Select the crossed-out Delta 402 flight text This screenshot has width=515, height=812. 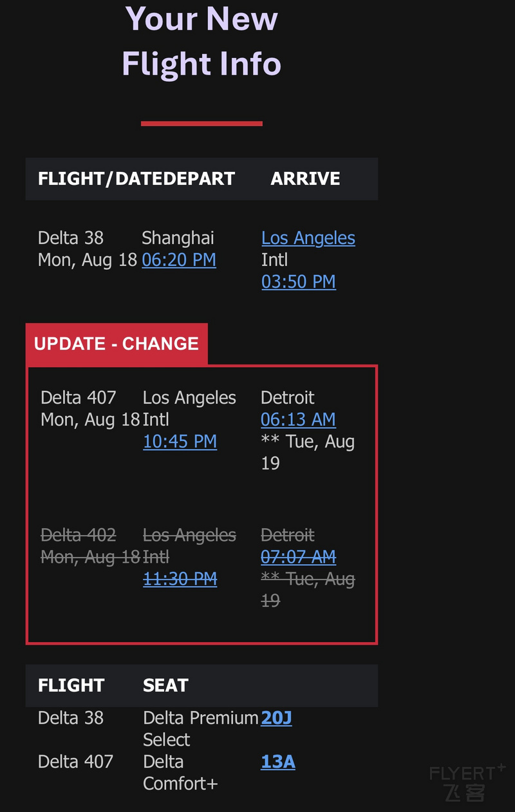click(79, 536)
